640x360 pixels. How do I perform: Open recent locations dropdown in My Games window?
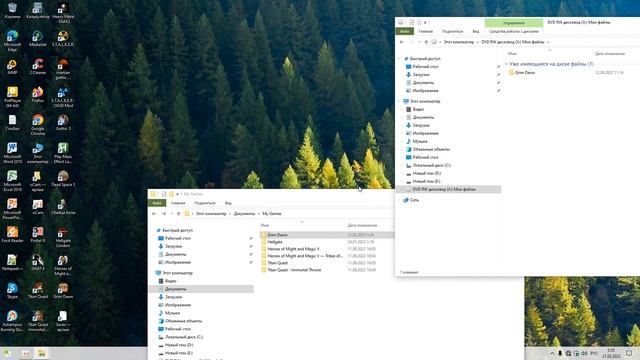coord(171,213)
